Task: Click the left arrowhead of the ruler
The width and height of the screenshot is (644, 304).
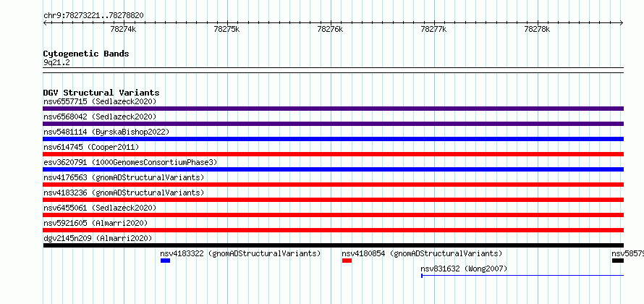Action: [x=45, y=22]
